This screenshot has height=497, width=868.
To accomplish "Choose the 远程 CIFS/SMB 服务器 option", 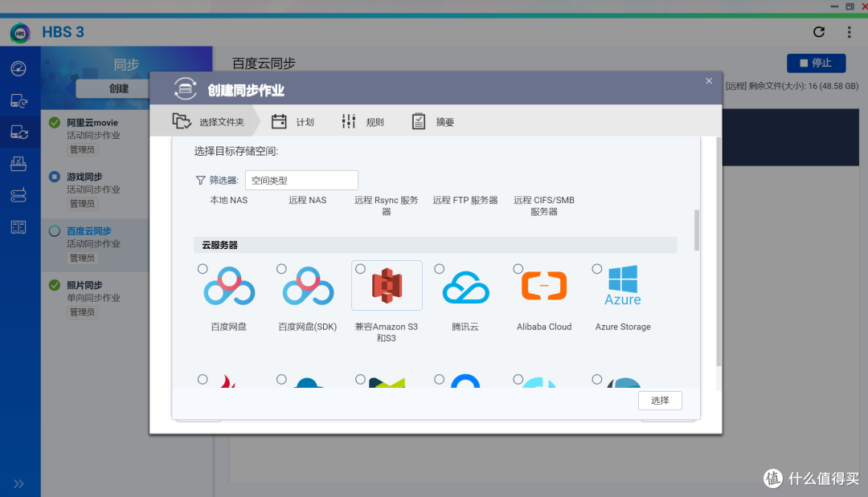I will click(544, 206).
